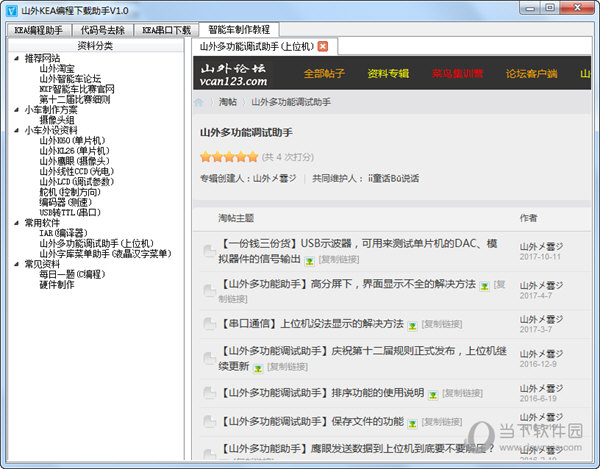The image size is (600, 469).
Task: Collapse the 小车制作方案 tree node
Action: (16, 110)
